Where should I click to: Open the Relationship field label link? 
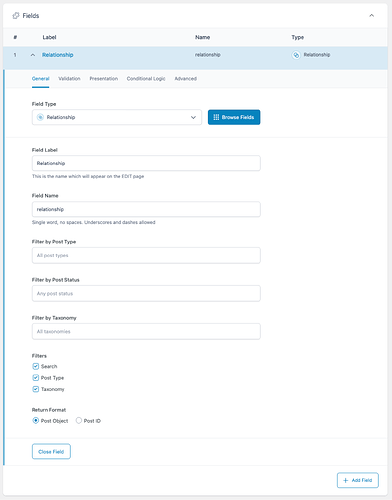click(x=58, y=55)
